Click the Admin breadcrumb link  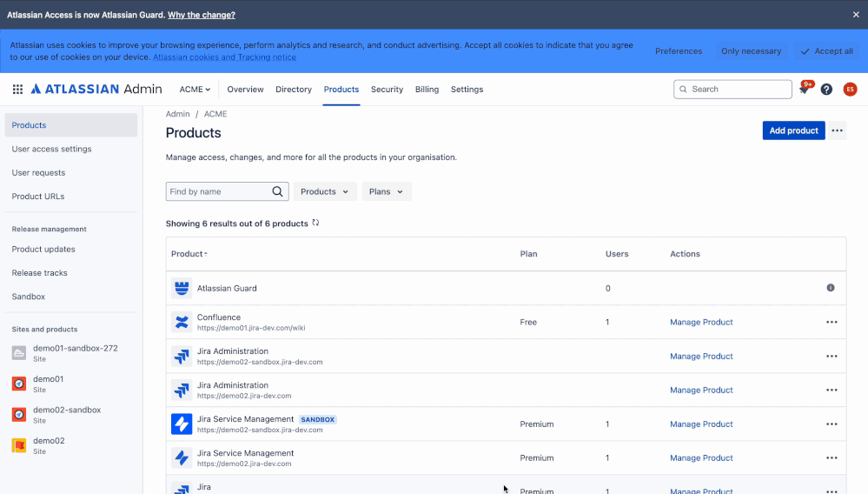click(178, 114)
